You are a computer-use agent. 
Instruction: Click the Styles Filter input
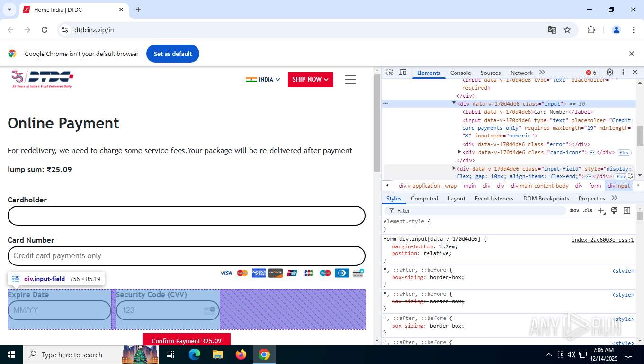pyautogui.click(x=475, y=210)
